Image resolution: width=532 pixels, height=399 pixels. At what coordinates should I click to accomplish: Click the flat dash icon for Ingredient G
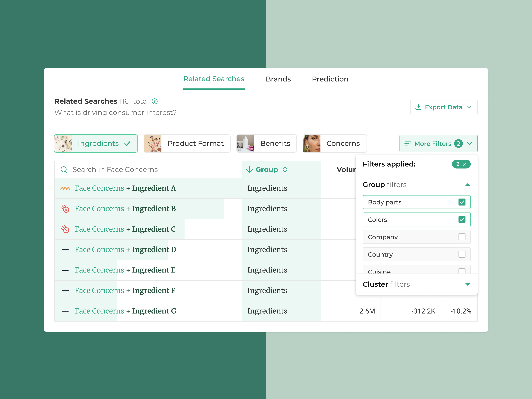click(x=65, y=311)
